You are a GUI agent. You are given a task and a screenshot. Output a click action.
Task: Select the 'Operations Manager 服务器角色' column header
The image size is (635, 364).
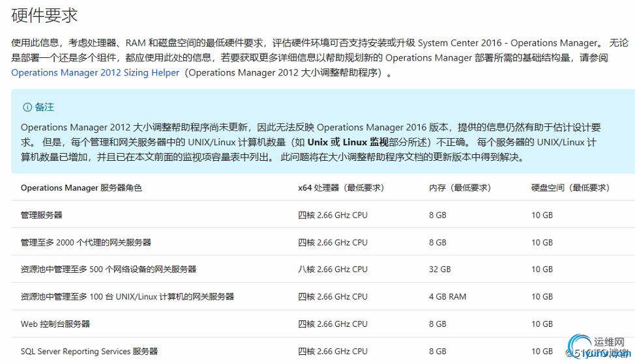coord(81,188)
